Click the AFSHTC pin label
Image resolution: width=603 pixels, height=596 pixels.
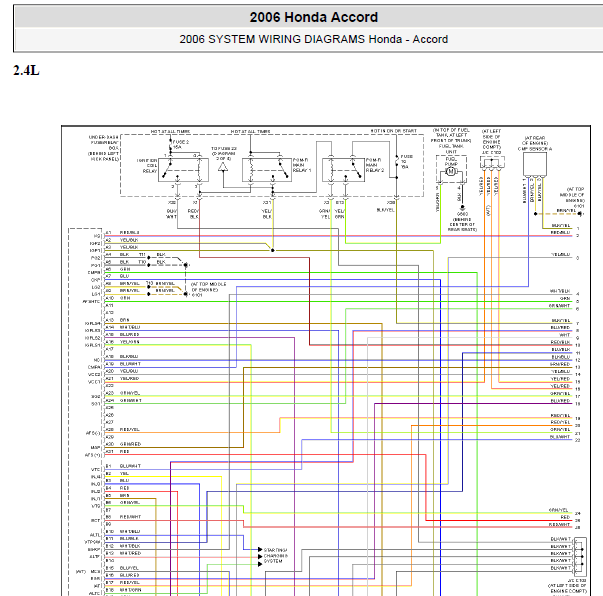[92, 301]
